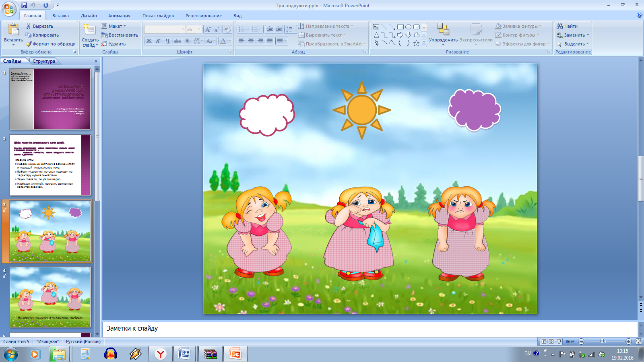Decrease list indent level
The height and width of the screenshot is (362, 644).
pos(270,29)
